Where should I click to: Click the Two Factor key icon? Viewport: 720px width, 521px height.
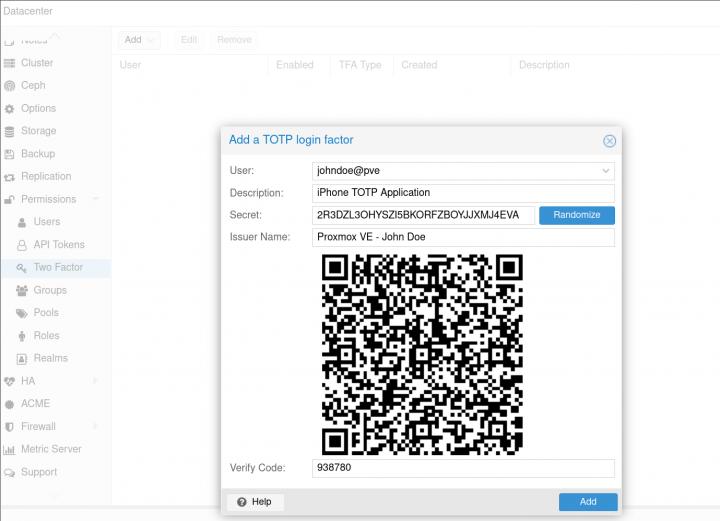[23, 268]
